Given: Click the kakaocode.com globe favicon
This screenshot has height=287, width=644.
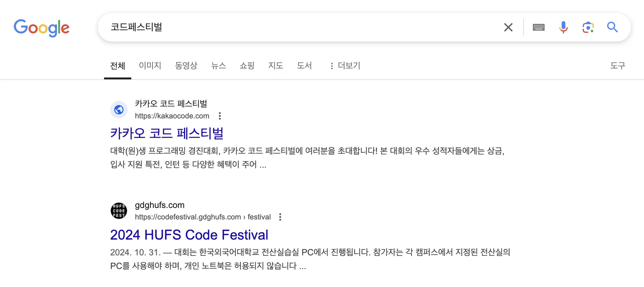Looking at the screenshot, I should pos(119,110).
